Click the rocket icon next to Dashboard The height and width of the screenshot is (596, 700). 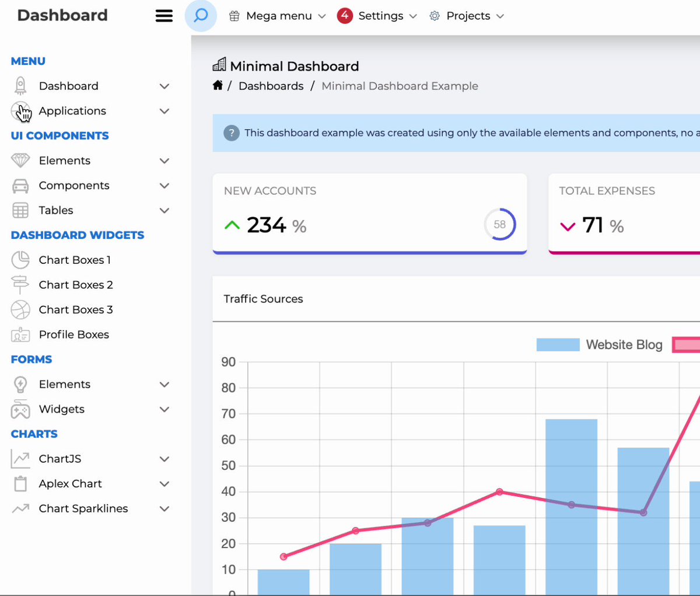[20, 86]
